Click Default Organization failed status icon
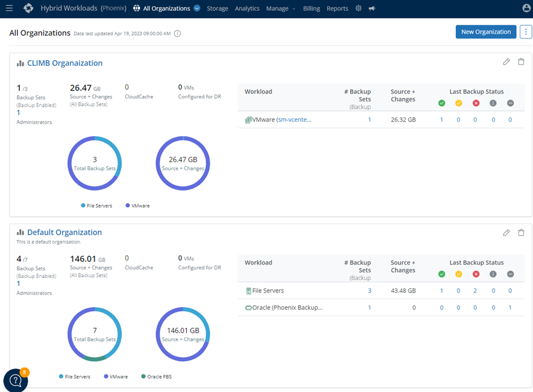Image resolution: width=533 pixels, height=392 pixels. point(476,274)
